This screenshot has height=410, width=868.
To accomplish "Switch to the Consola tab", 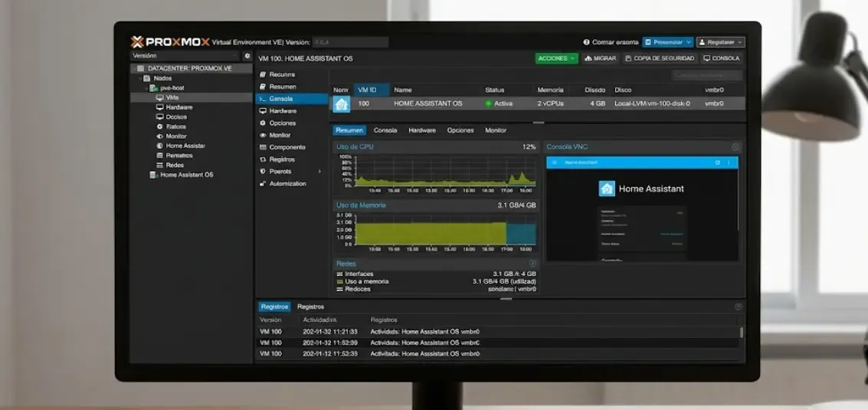I will [385, 130].
